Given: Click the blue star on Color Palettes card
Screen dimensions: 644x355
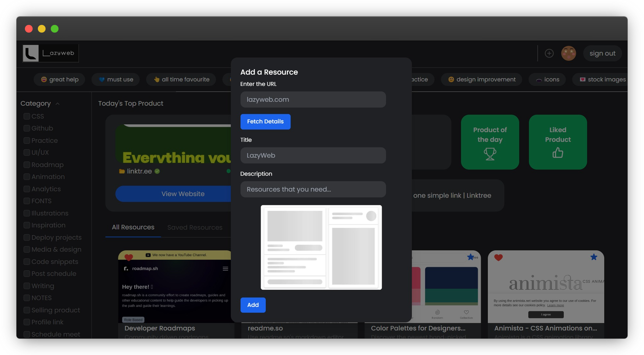Looking at the screenshot, I should coord(470,257).
